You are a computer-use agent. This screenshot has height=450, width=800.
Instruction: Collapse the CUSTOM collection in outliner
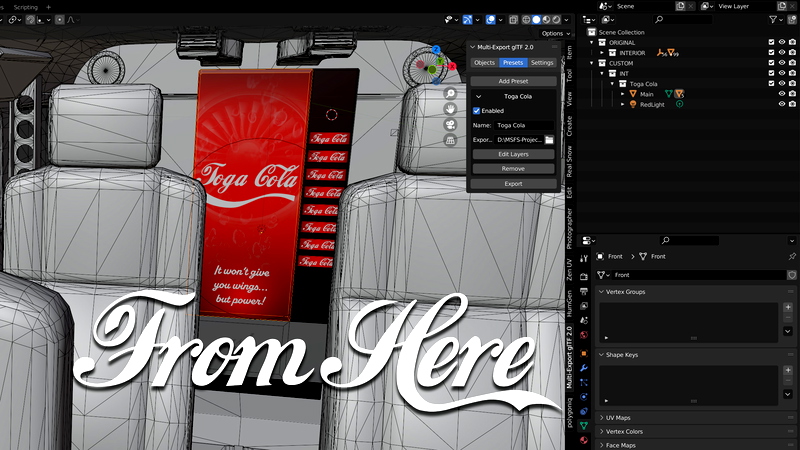(x=592, y=63)
